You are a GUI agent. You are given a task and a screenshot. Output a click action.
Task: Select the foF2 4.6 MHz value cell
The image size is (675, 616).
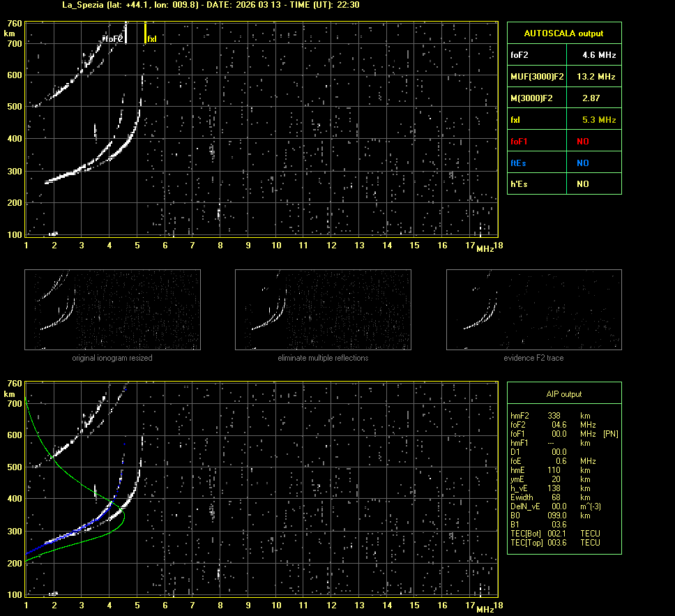[x=599, y=54]
